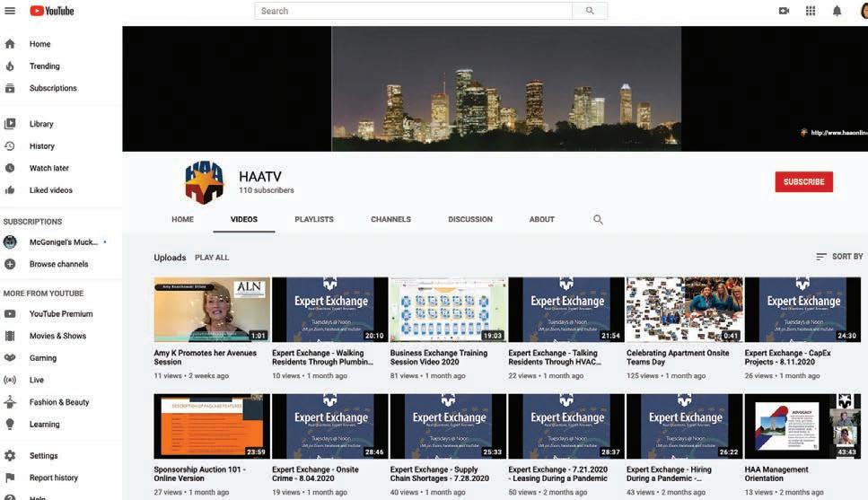Click title 'Expert Exchange - Supply Chain Shortages'
This screenshot has width=868, height=500.
coord(440,473)
